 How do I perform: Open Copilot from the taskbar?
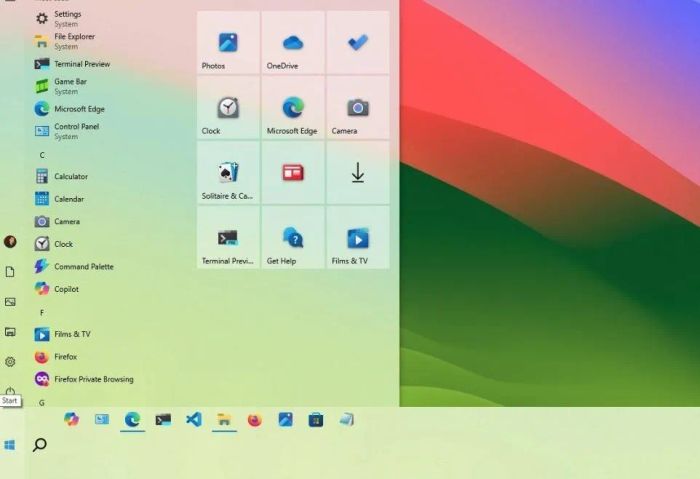pos(71,419)
